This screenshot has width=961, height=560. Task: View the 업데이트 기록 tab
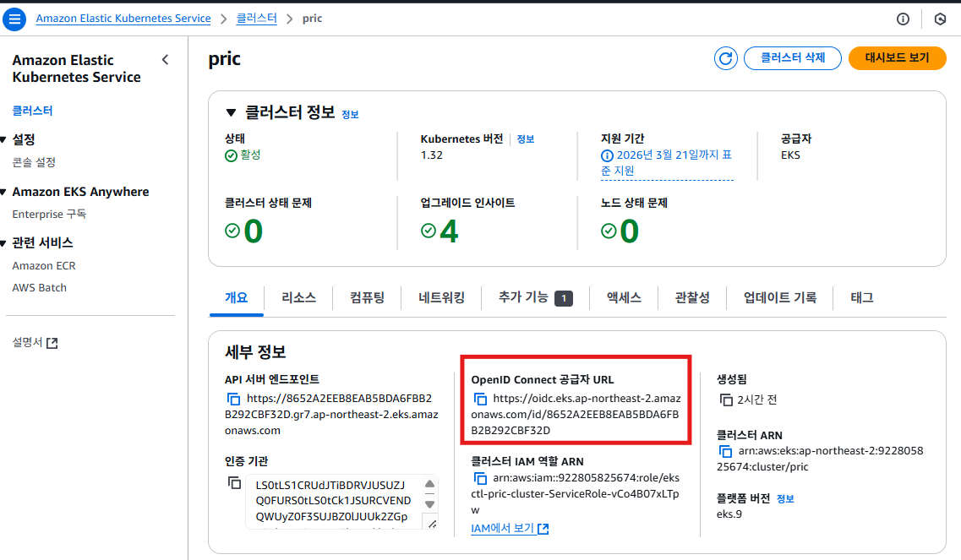[x=779, y=298]
